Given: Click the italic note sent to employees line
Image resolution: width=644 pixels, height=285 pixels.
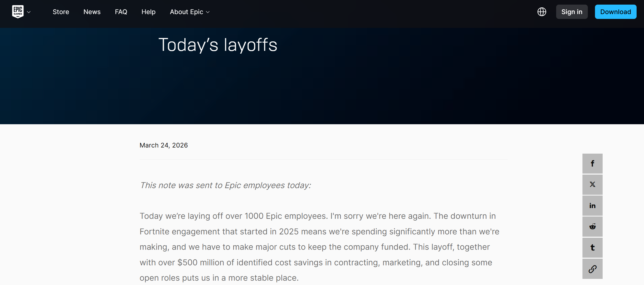Looking at the screenshot, I should 225,185.
